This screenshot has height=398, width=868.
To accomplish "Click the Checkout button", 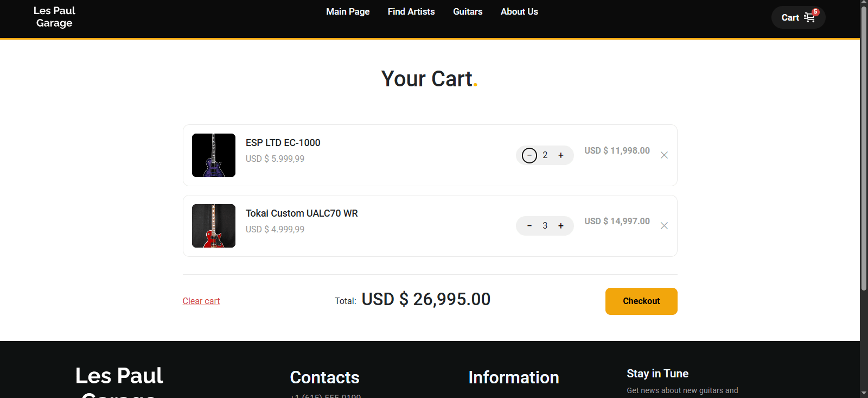I will pos(641,301).
